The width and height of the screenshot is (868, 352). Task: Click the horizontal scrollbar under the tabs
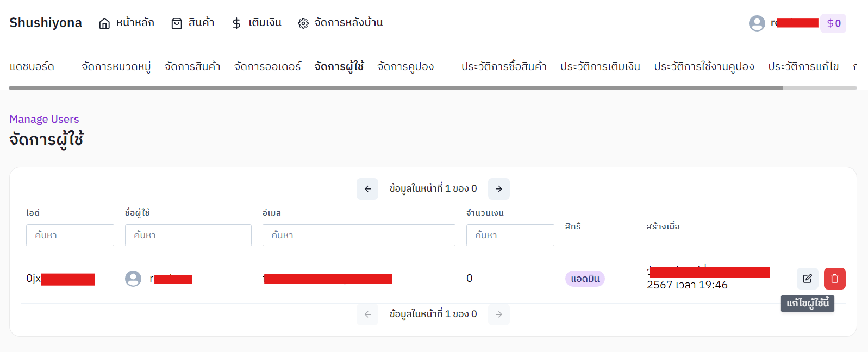[x=396, y=87]
